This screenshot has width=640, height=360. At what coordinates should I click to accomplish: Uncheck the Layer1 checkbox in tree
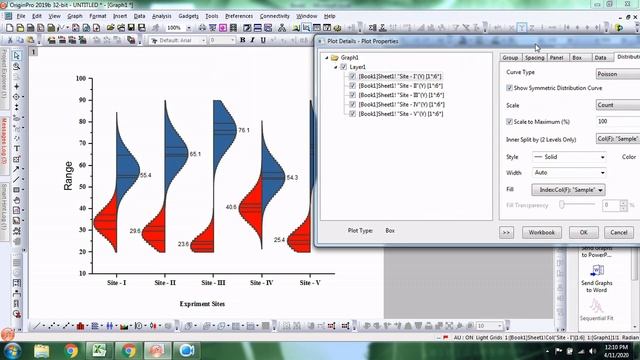click(x=344, y=67)
